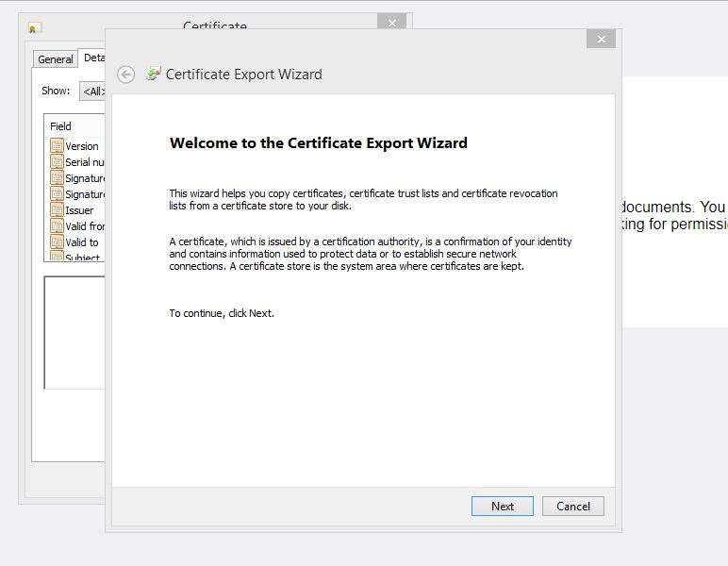Select the Valid from field icon
This screenshot has width=728, height=566.
[x=57, y=226]
